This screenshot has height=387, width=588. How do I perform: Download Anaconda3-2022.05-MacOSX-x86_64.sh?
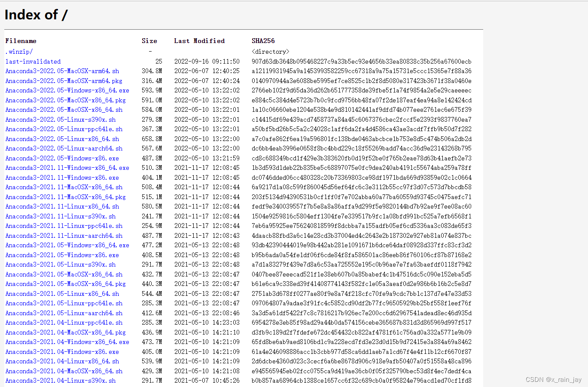[x=64, y=110]
